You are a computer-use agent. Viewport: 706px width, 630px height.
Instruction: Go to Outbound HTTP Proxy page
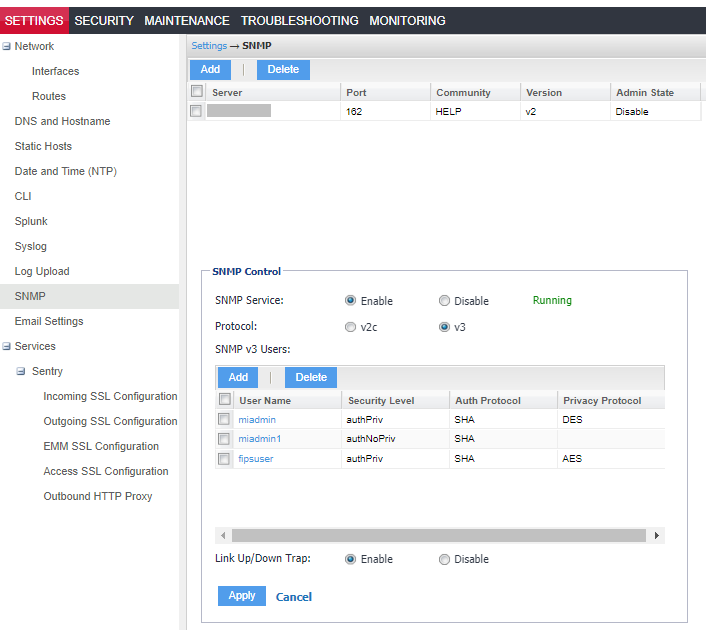(97, 496)
